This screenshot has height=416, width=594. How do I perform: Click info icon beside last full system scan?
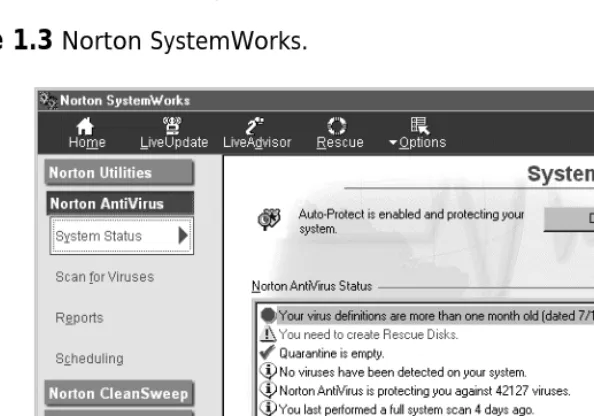pyautogui.click(x=268, y=408)
